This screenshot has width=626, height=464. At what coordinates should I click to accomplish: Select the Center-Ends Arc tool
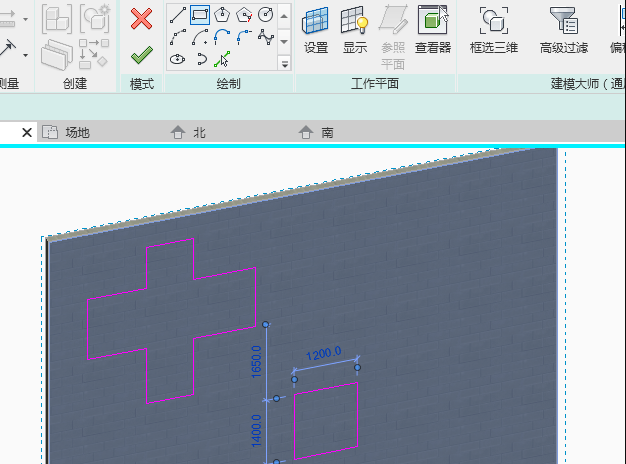tap(200, 37)
